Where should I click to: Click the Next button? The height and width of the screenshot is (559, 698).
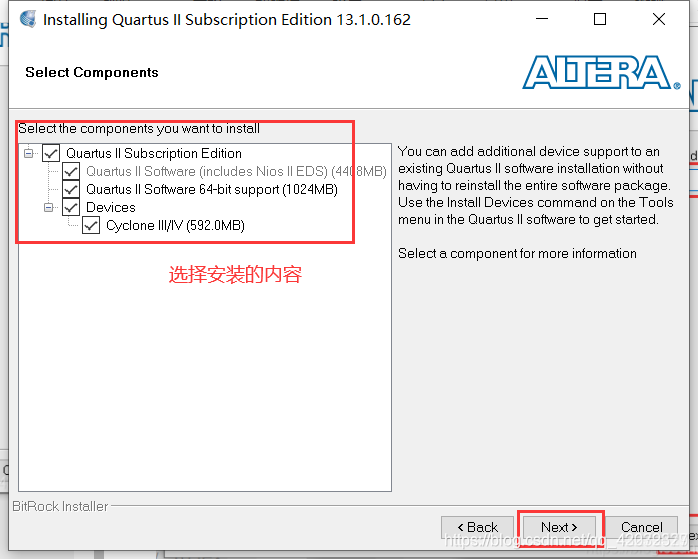point(559,527)
